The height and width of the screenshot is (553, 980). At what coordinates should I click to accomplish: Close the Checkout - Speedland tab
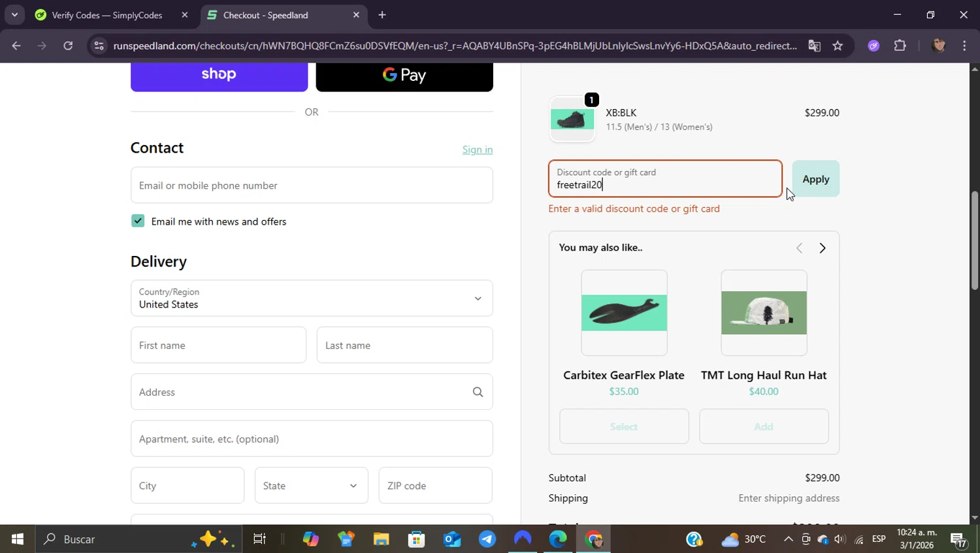click(356, 15)
